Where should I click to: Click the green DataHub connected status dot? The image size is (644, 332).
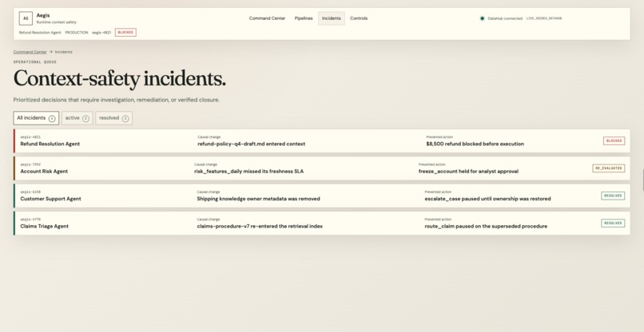482,18
